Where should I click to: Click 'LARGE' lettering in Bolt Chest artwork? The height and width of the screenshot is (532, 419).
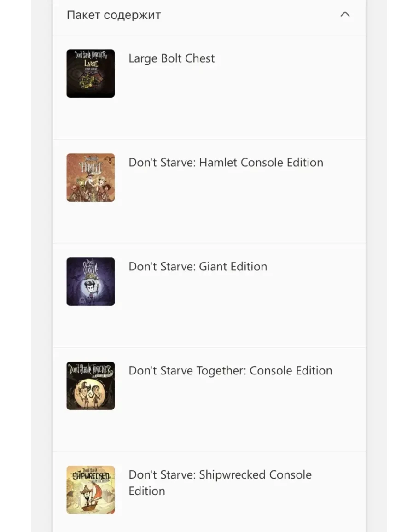tap(91, 64)
